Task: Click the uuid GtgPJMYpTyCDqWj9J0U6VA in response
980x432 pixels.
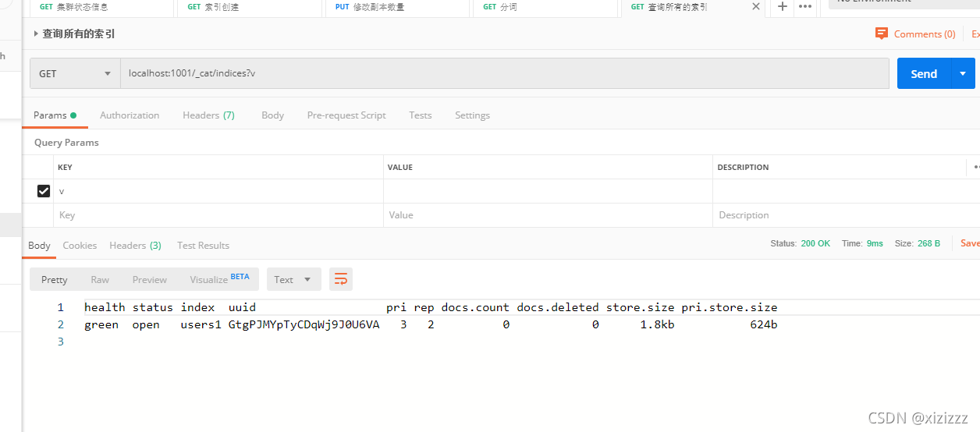Action: coord(304,324)
